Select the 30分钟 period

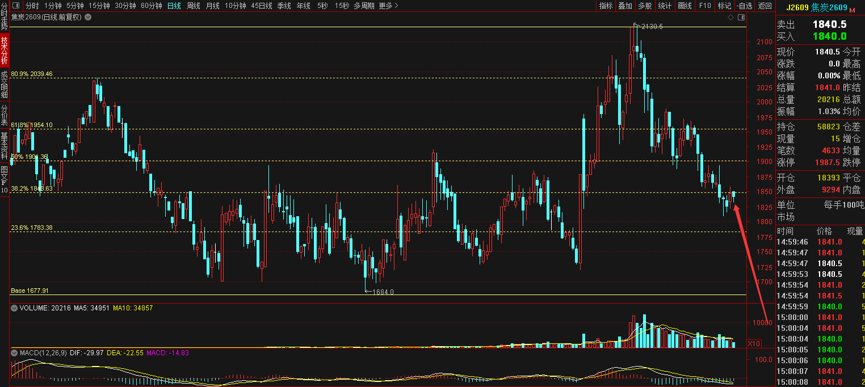125,6
